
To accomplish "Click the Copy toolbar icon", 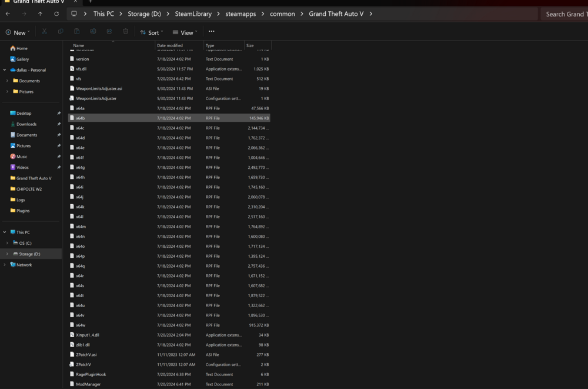I will coord(61,32).
